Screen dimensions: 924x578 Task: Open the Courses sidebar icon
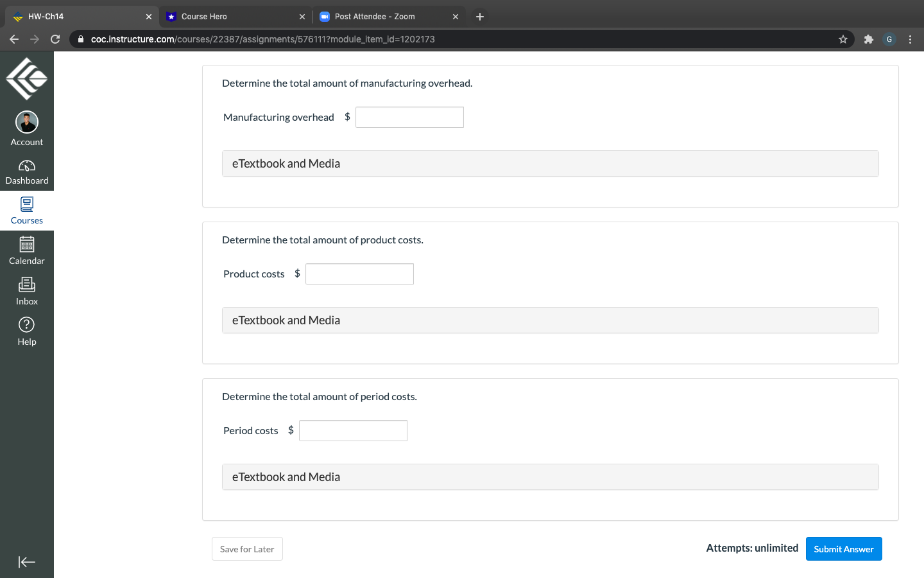(26, 210)
